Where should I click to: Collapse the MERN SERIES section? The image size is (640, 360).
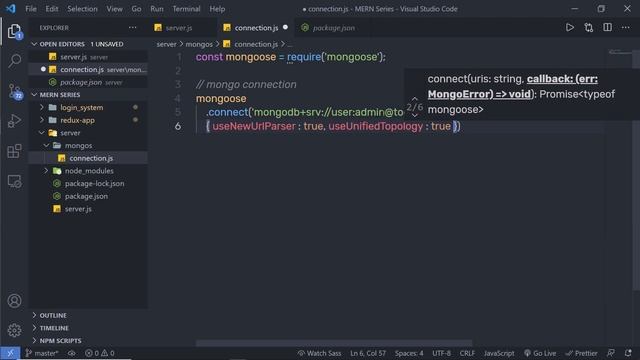click(34, 94)
